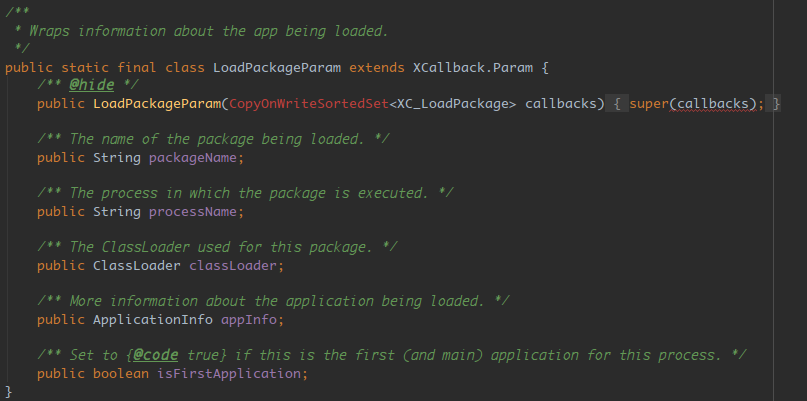Click the LoadPackageParam constructor name

[157, 103]
